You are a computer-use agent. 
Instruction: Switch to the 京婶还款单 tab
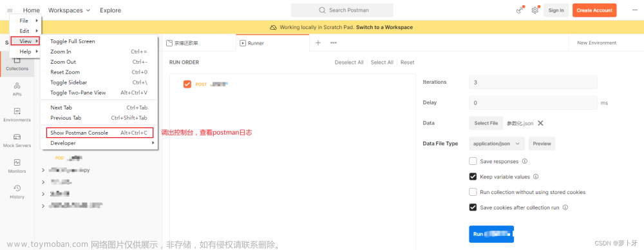[x=199, y=43]
